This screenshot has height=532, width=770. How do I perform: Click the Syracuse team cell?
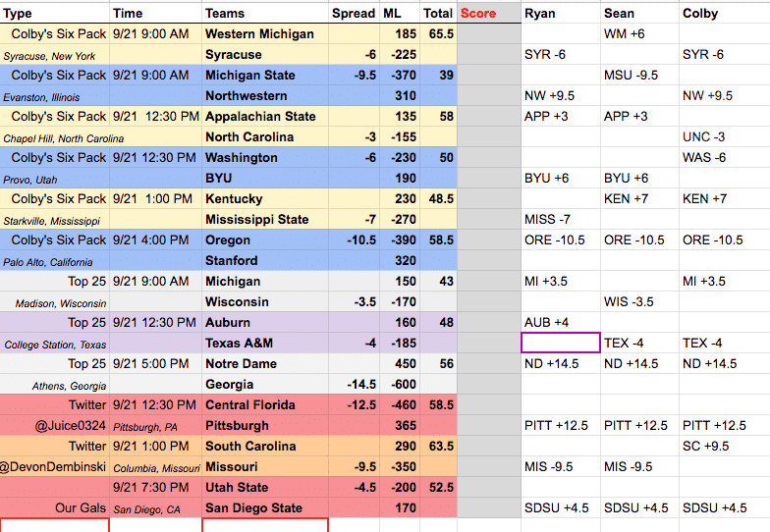pos(265,55)
